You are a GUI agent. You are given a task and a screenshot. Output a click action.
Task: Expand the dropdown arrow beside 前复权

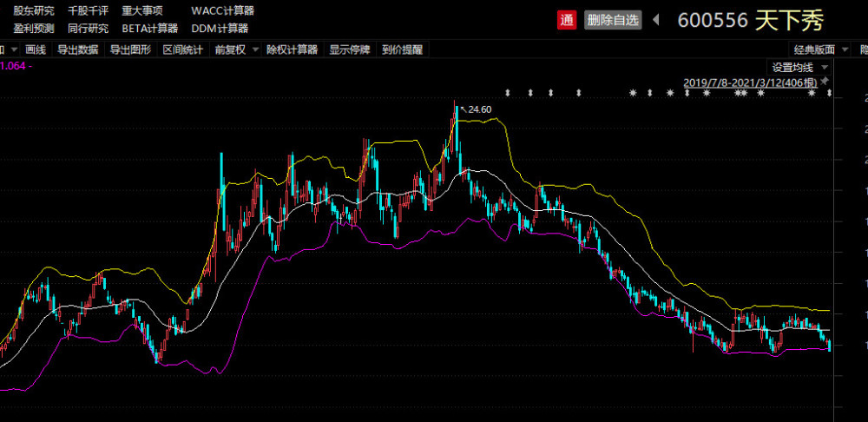[255, 49]
